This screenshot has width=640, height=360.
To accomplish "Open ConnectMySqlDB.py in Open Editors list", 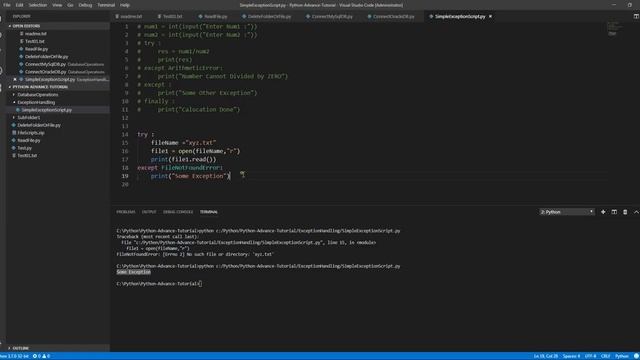I will coord(45,64).
